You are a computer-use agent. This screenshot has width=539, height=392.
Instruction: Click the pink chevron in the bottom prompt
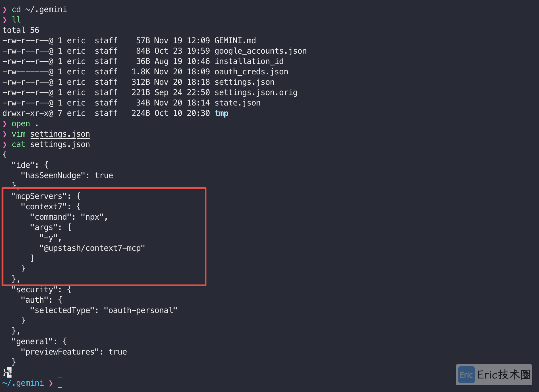coord(51,383)
